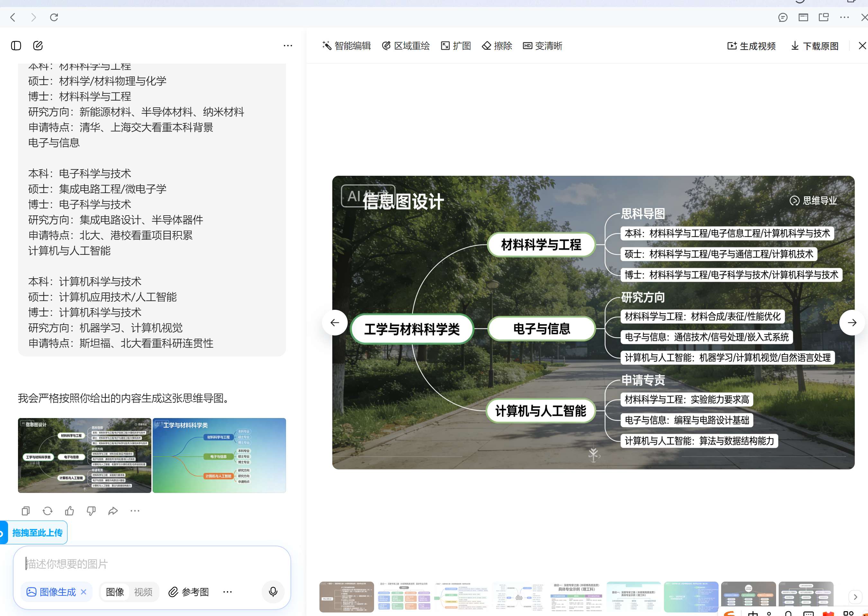Activate the 擦除 erase tool
The width and height of the screenshot is (868, 616).
click(497, 46)
